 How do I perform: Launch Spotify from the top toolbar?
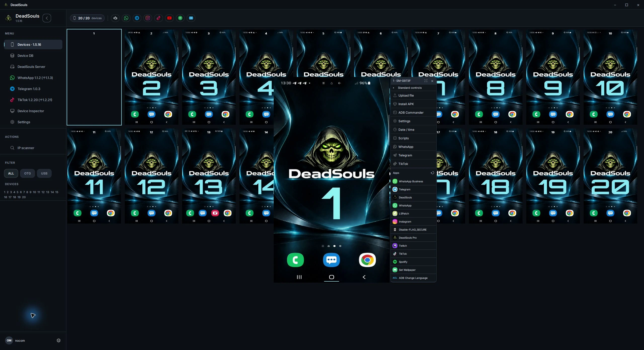point(180,18)
